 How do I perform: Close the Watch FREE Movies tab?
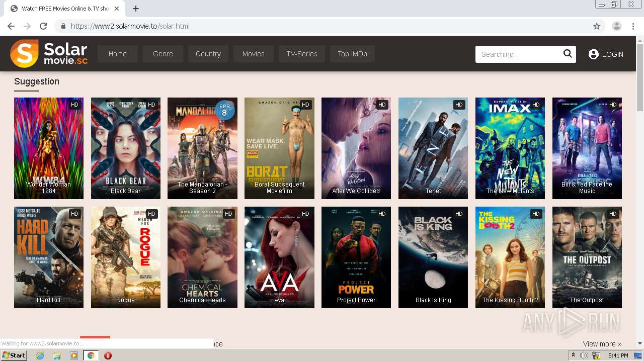click(x=117, y=9)
